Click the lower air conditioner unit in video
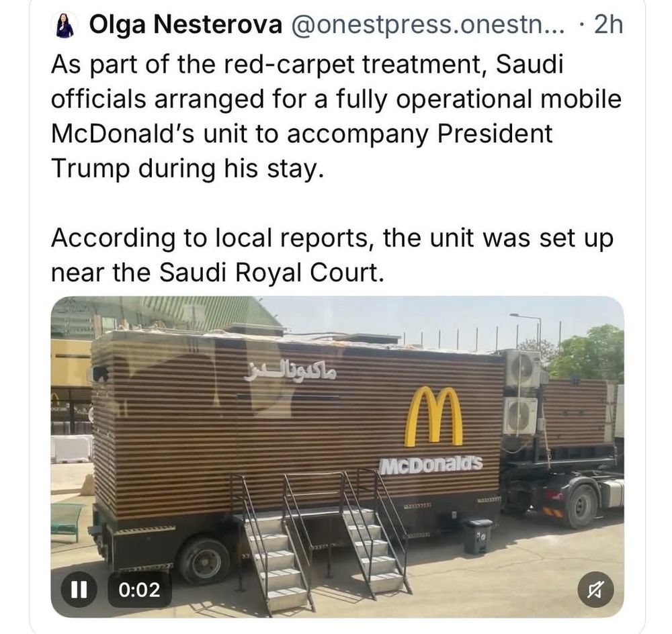 tap(521, 416)
